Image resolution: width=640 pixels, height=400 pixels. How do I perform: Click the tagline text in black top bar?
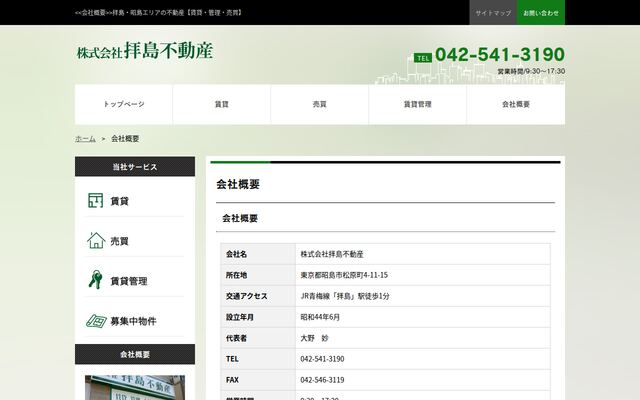click(159, 13)
